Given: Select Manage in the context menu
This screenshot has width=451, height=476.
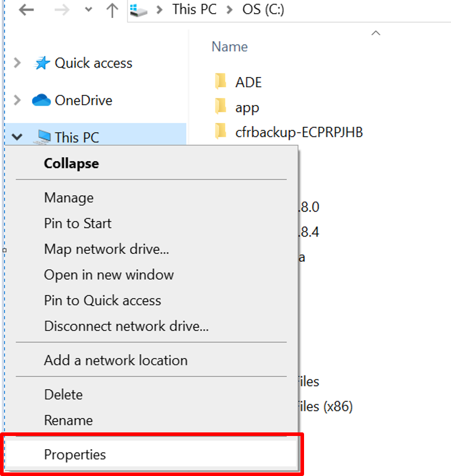Looking at the screenshot, I should tap(69, 198).
